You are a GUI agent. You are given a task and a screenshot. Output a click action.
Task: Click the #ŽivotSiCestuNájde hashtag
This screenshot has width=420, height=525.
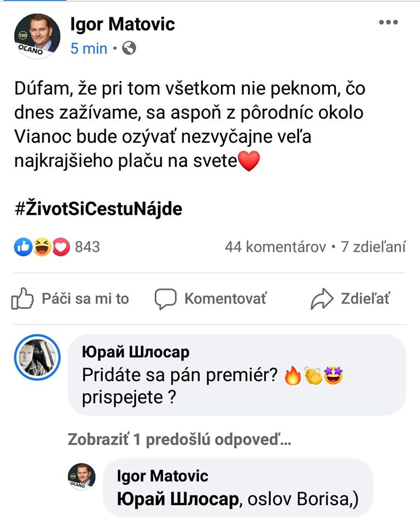point(98,209)
